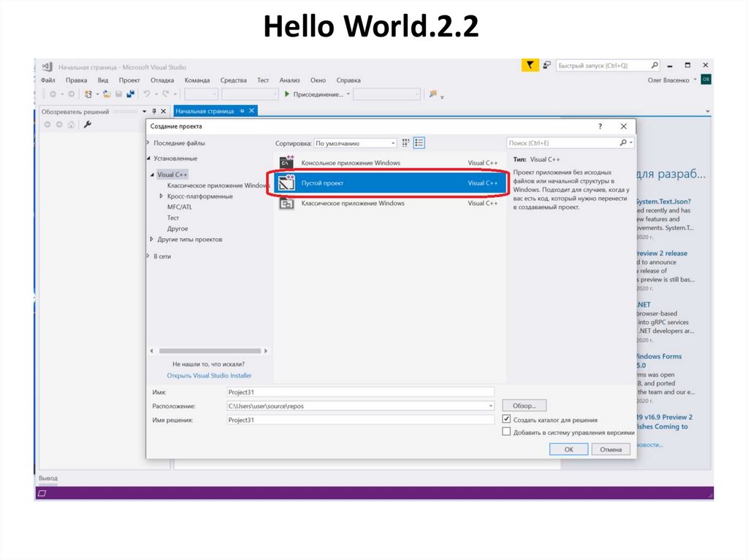
Task: Click the navigate forward toolbar icon
Action: (71, 94)
